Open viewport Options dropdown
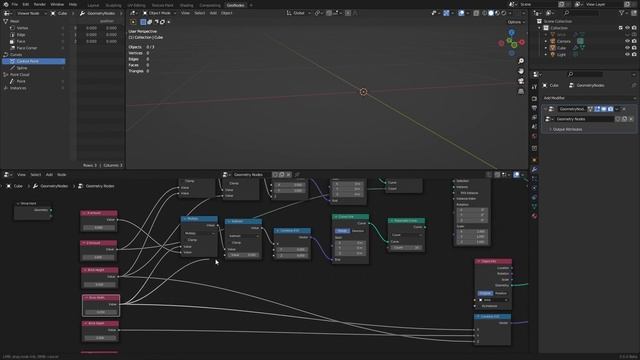640x360 pixels. coord(516,22)
